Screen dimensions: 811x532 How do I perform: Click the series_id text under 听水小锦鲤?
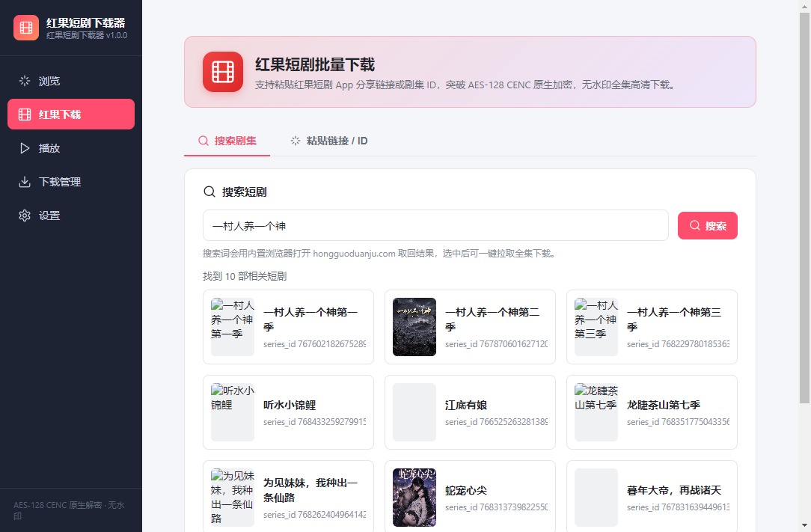314,422
